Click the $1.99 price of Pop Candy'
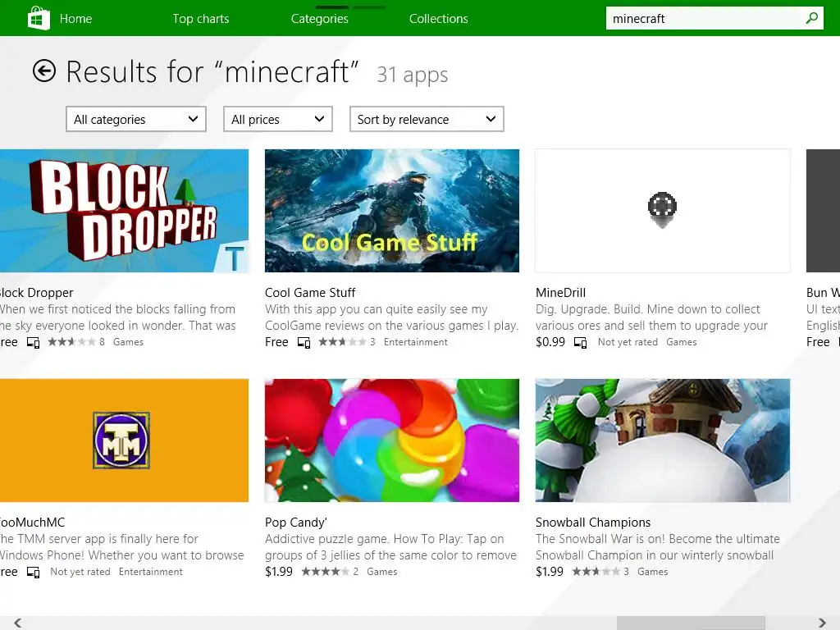Image resolution: width=840 pixels, height=630 pixels. 279,572
